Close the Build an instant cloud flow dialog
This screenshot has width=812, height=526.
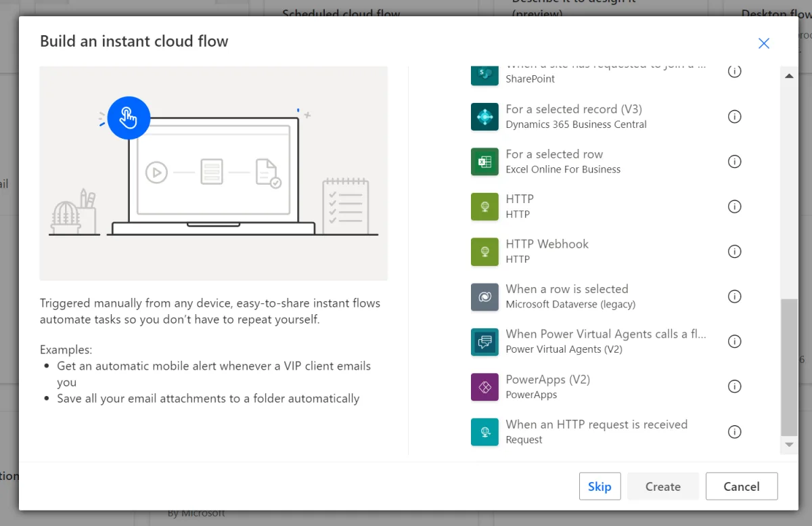point(764,43)
